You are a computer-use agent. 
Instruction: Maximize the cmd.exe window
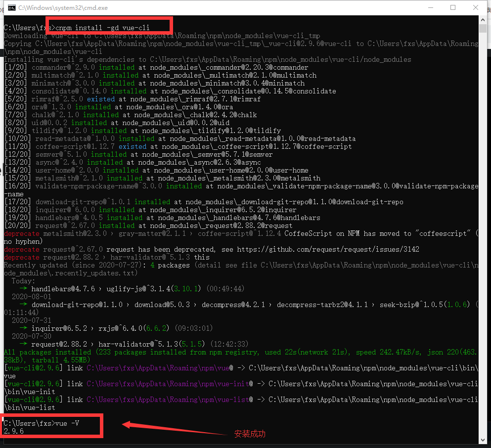pos(453,7)
